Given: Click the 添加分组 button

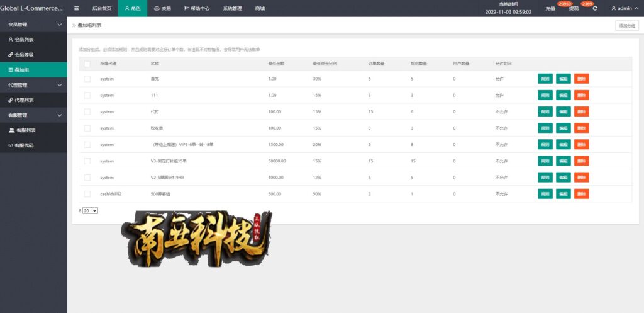Looking at the screenshot, I should (627, 25).
